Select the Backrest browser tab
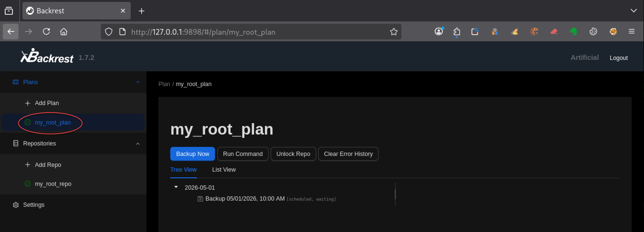 pos(77,11)
